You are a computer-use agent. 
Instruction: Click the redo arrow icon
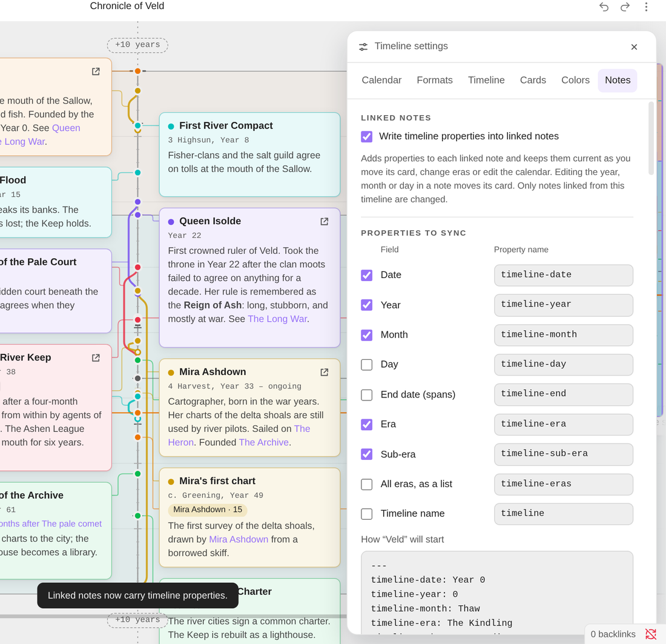625,7
